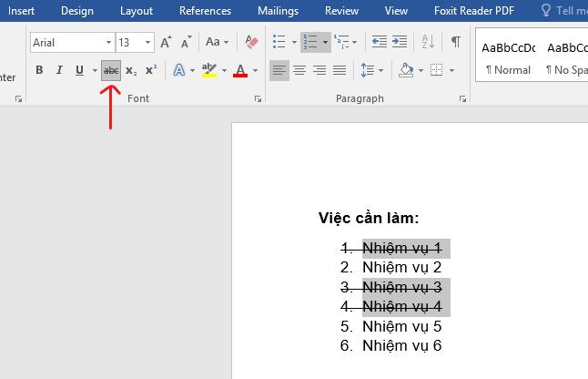
Task: Apply the No Spacing style
Action: click(x=565, y=57)
